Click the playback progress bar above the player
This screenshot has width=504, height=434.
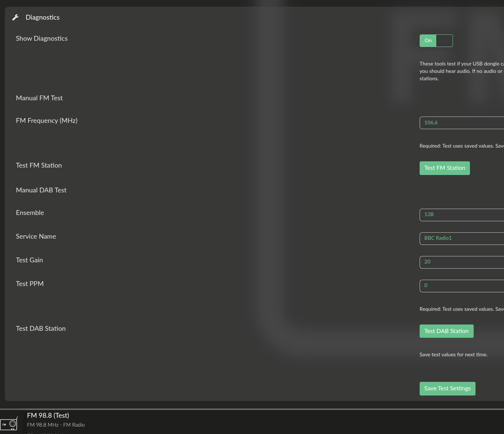point(252,409)
